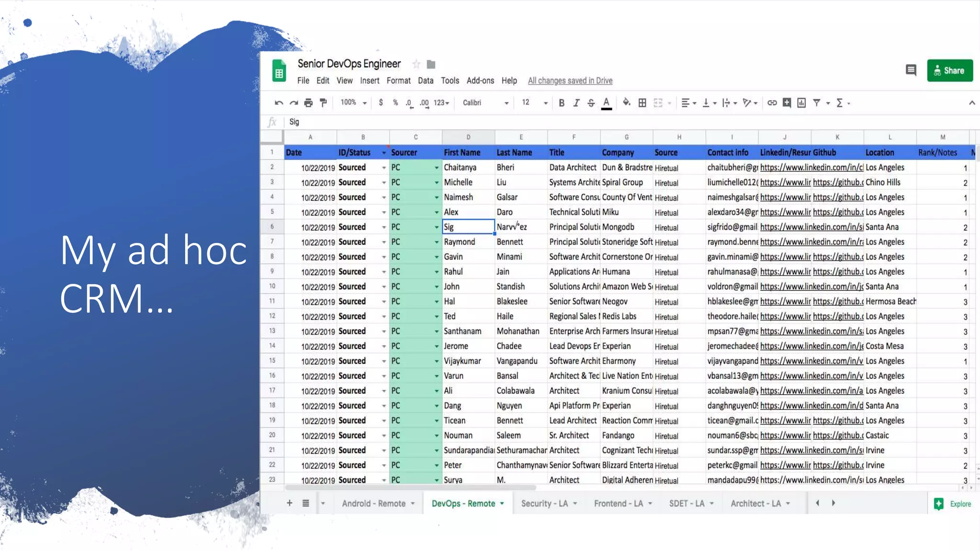Open horizontal align options

(689, 103)
